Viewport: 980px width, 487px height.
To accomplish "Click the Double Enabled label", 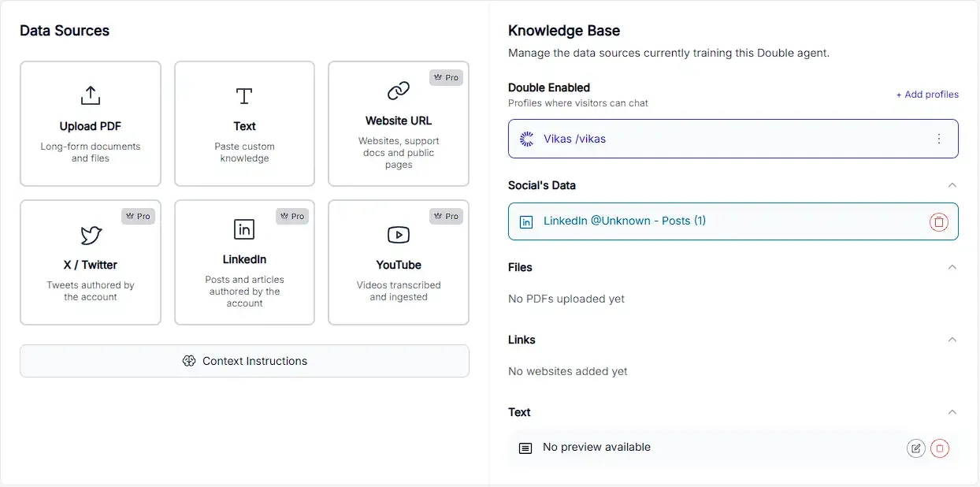I will tap(549, 87).
